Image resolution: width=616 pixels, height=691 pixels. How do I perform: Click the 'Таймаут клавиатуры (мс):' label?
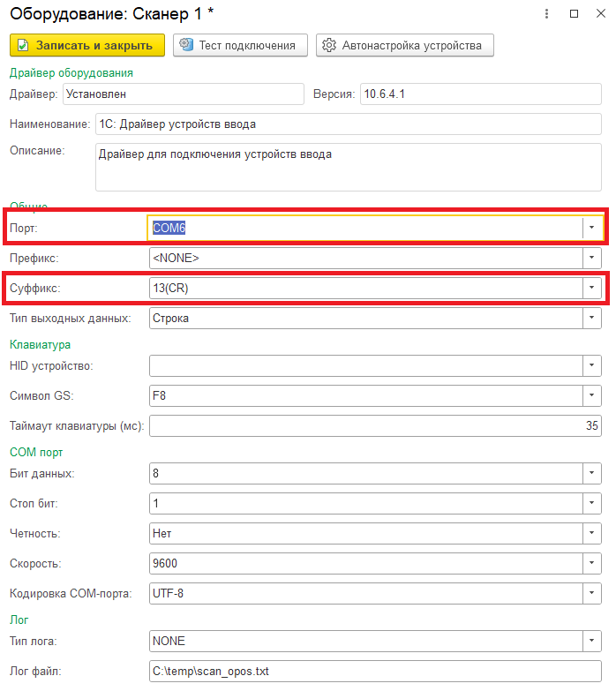(77, 425)
